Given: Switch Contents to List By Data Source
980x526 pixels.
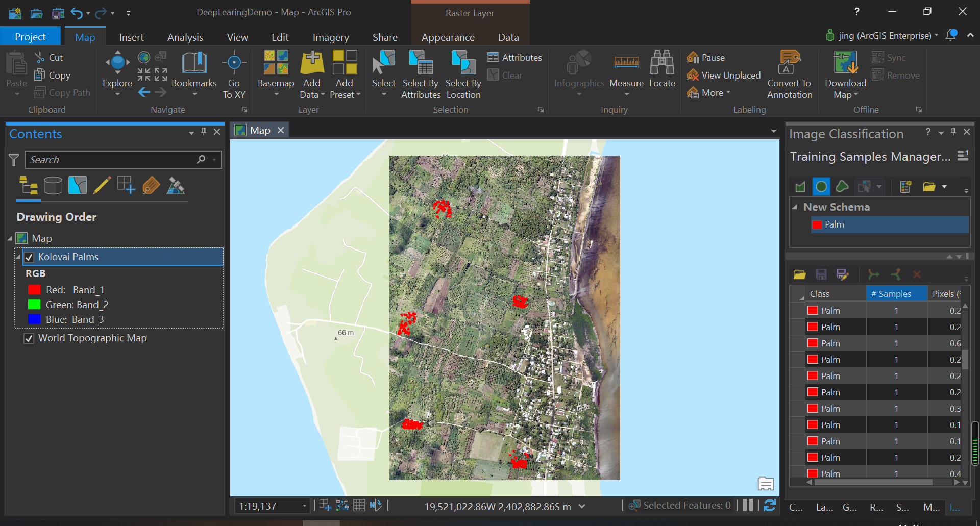Looking at the screenshot, I should pyautogui.click(x=53, y=186).
